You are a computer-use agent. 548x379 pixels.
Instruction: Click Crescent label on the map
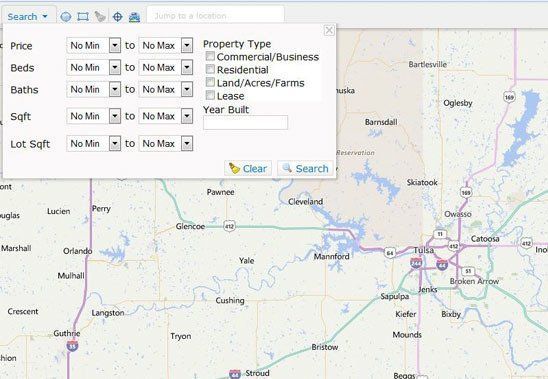point(23,311)
